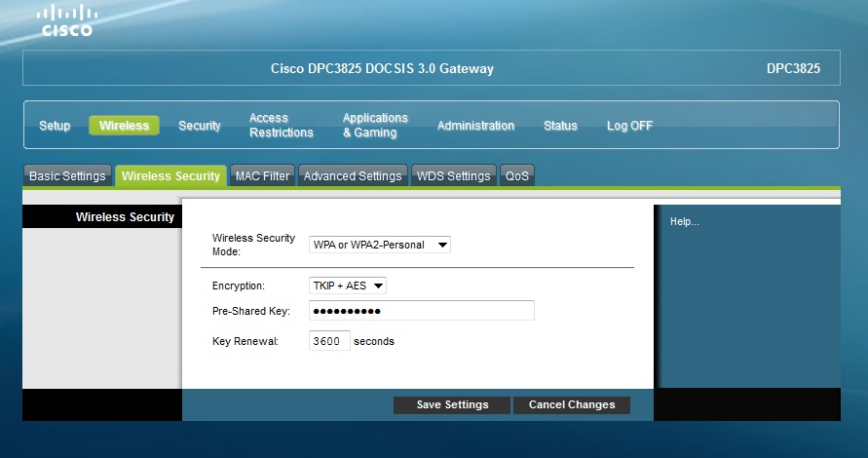
Task: Open Applications & Gaming section
Action: point(375,125)
